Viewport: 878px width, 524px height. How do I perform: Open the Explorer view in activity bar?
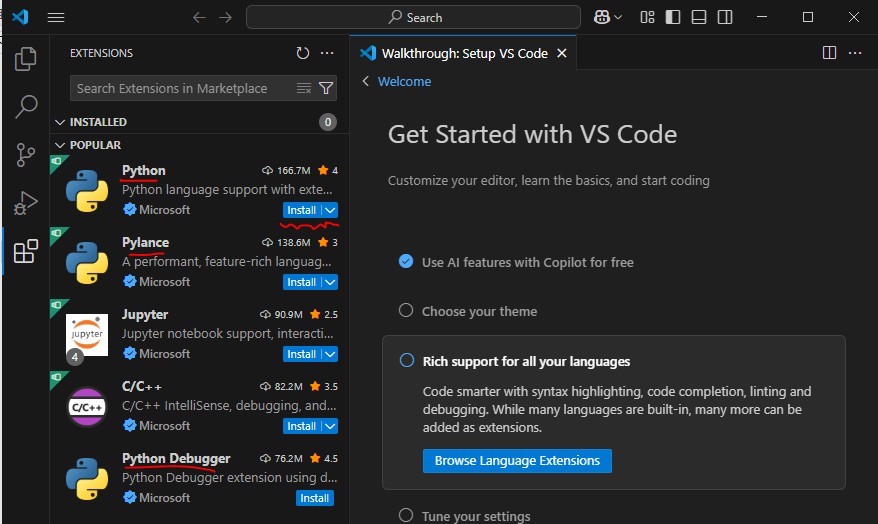tap(25, 59)
